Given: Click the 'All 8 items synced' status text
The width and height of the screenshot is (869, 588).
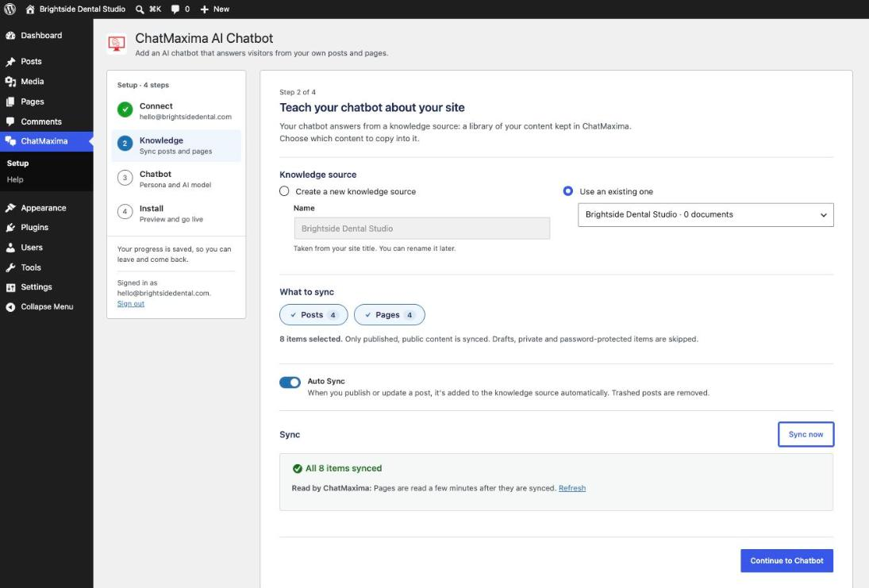Looking at the screenshot, I should (x=344, y=468).
